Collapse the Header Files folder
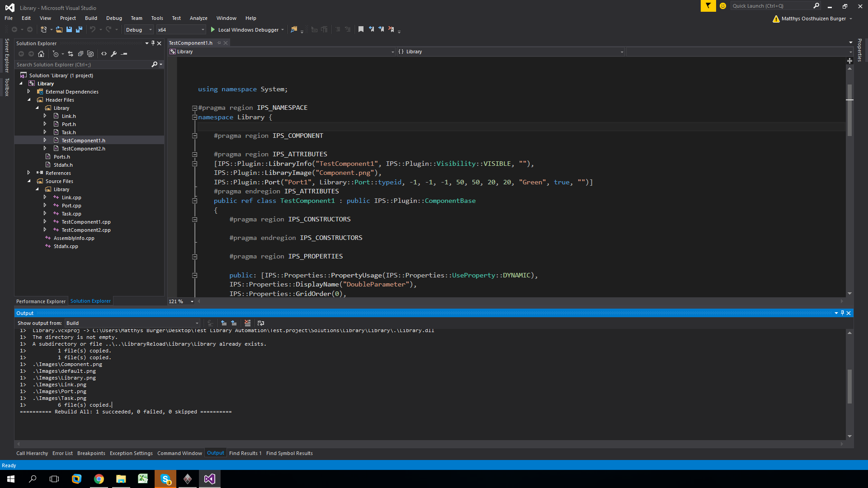This screenshot has width=868, height=488. tap(29, 100)
